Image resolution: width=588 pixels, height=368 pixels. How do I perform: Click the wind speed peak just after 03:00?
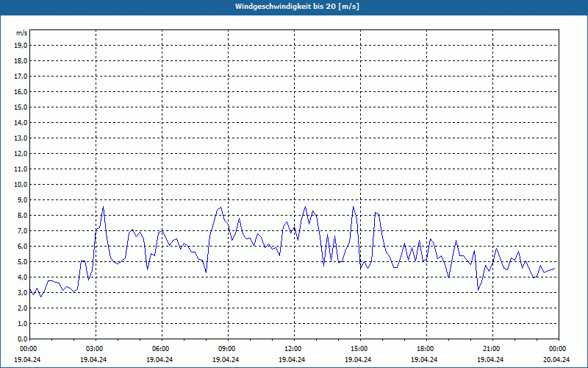[103, 206]
